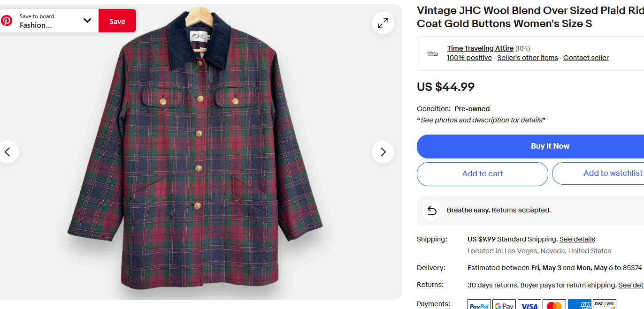Select the PayPal payment icon
This screenshot has height=309, width=644.
pyautogui.click(x=479, y=305)
